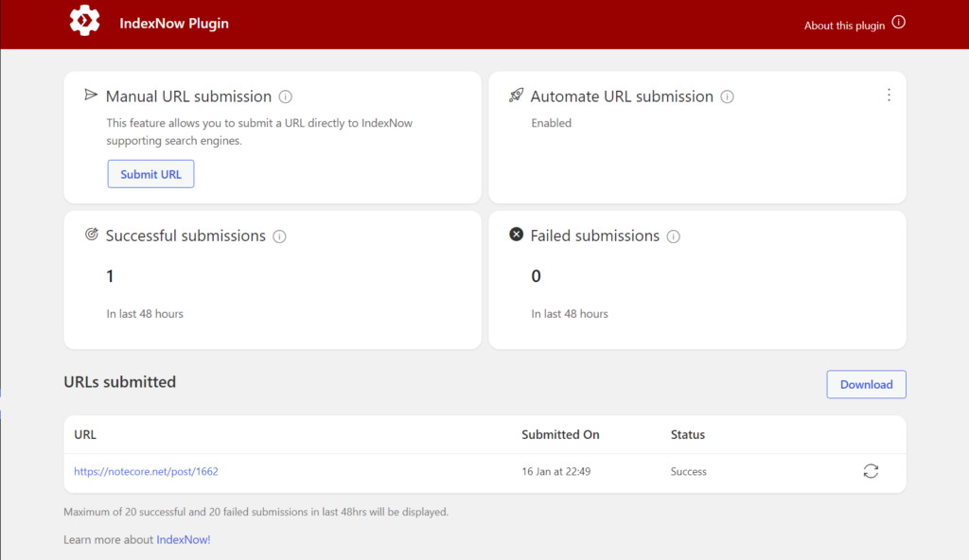The width and height of the screenshot is (969, 560).
Task: Open three-dot menu on Automate URL submission
Action: coord(889,96)
